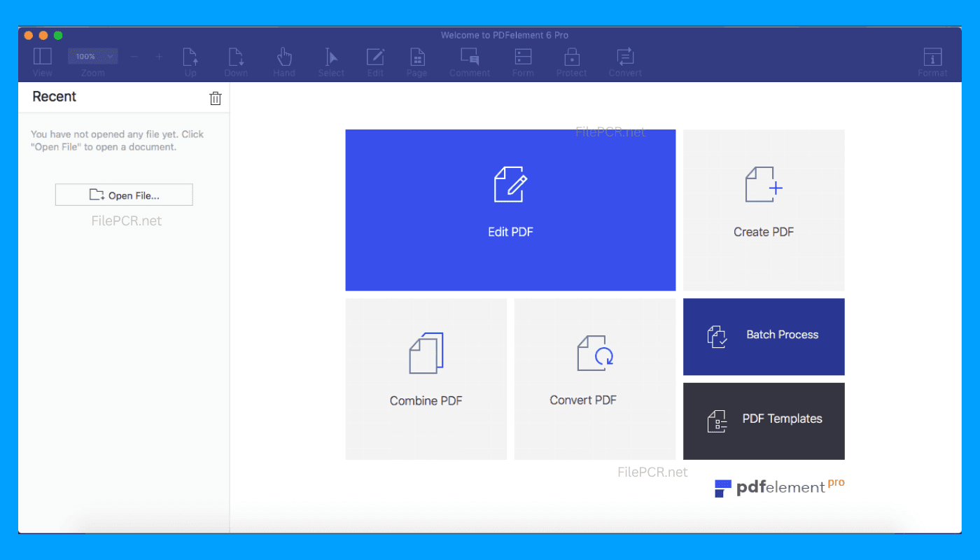
Task: Go to previous page with Up icon
Action: pyautogui.click(x=190, y=57)
